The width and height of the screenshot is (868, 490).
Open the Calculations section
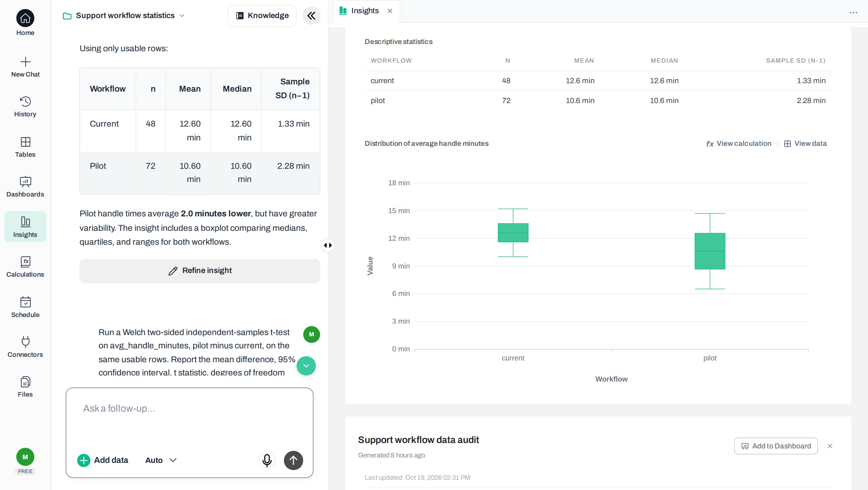pos(25,267)
